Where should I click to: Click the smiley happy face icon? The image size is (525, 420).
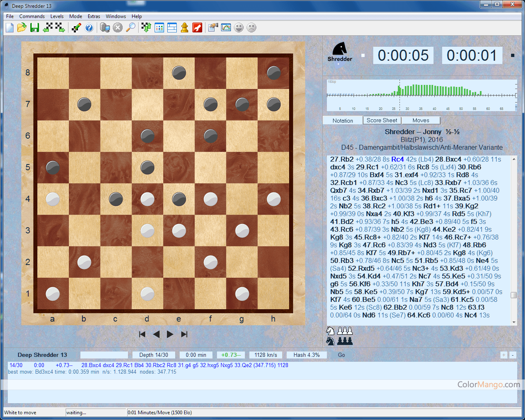(x=239, y=27)
